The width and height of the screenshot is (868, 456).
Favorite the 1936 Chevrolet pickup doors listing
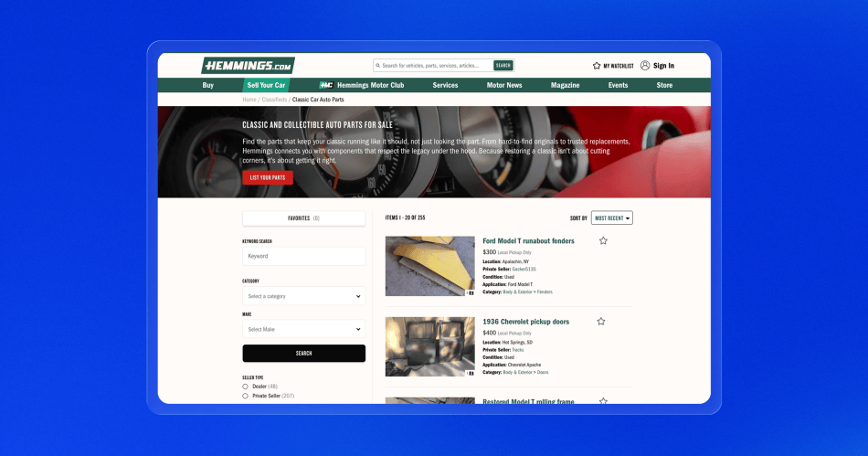click(601, 322)
